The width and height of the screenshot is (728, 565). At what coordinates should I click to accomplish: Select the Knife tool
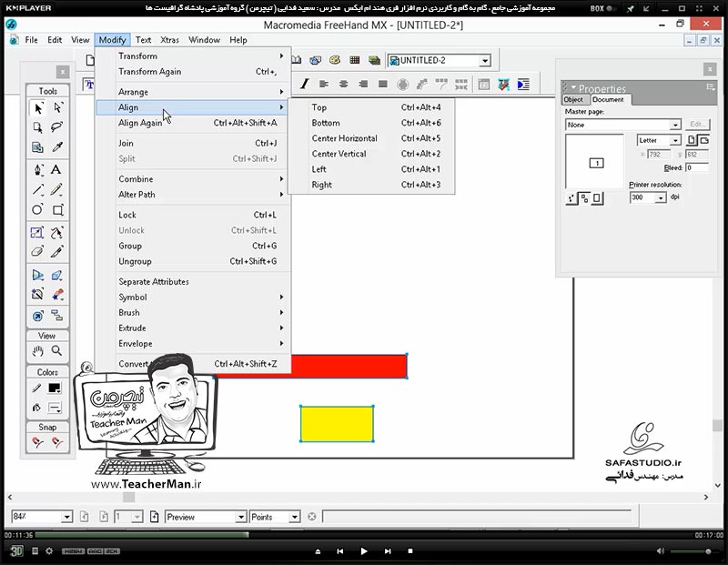tap(57, 252)
